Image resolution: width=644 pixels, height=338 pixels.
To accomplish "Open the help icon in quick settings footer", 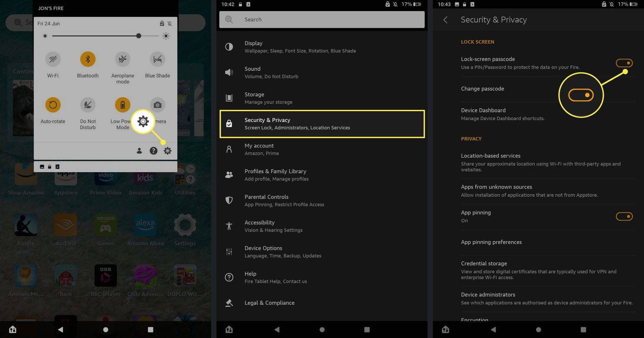I will pyautogui.click(x=153, y=151).
